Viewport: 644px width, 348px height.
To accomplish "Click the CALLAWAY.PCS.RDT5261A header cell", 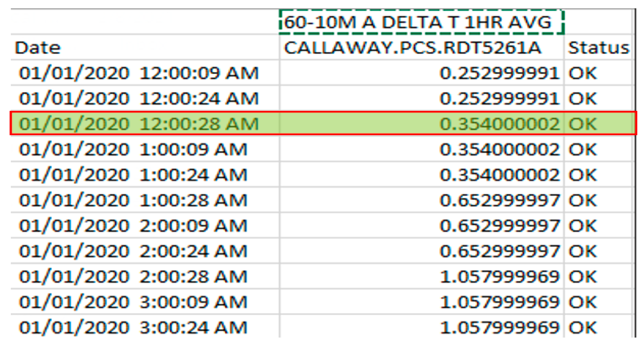I will [x=412, y=48].
